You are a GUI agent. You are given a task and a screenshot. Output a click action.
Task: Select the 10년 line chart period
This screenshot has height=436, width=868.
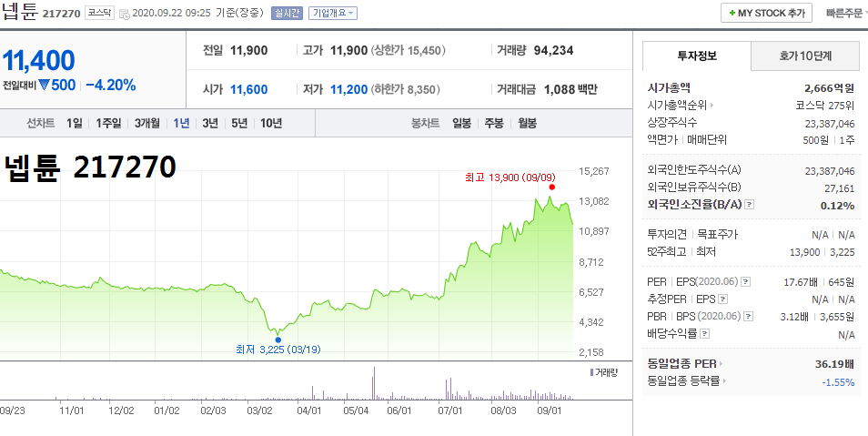pyautogui.click(x=271, y=123)
